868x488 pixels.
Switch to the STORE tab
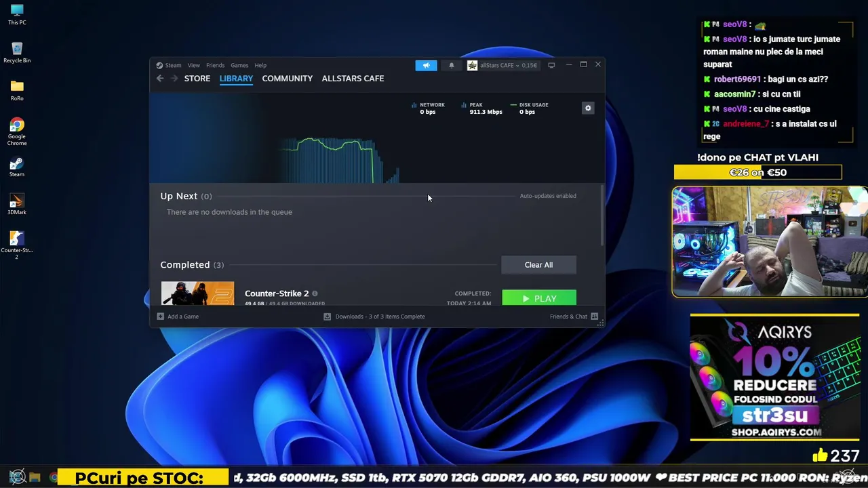(x=197, y=79)
